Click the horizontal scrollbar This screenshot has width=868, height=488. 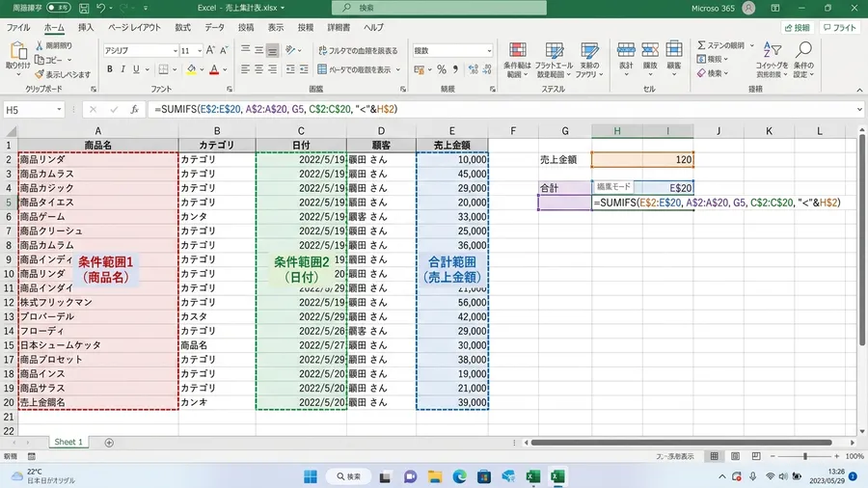[x=681, y=442]
